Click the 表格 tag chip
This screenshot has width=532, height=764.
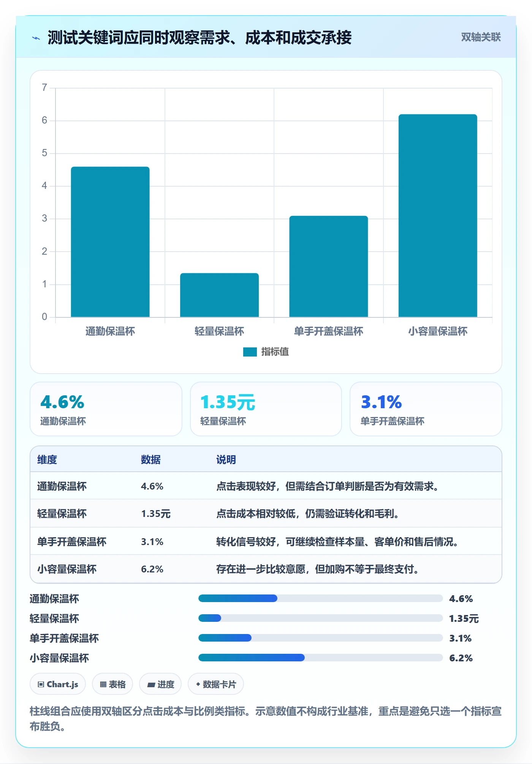pyautogui.click(x=112, y=684)
